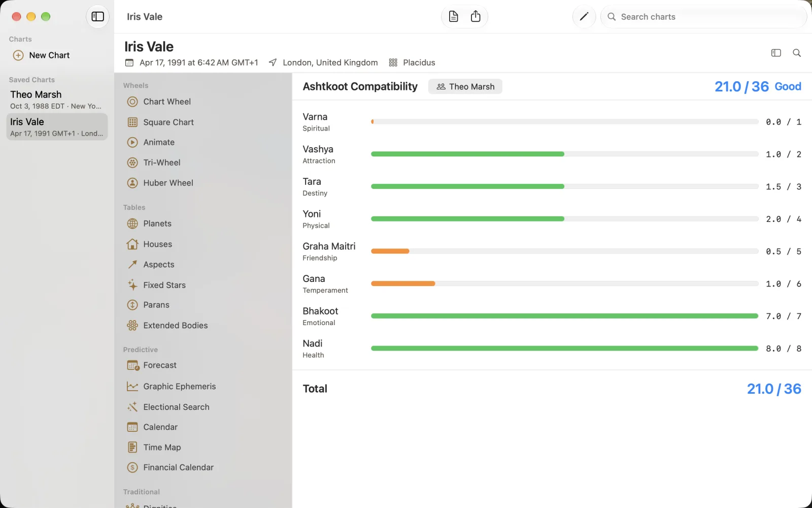Click the Gana score 1.0 / 6
Screen dimensions: 812x508
pos(784,284)
